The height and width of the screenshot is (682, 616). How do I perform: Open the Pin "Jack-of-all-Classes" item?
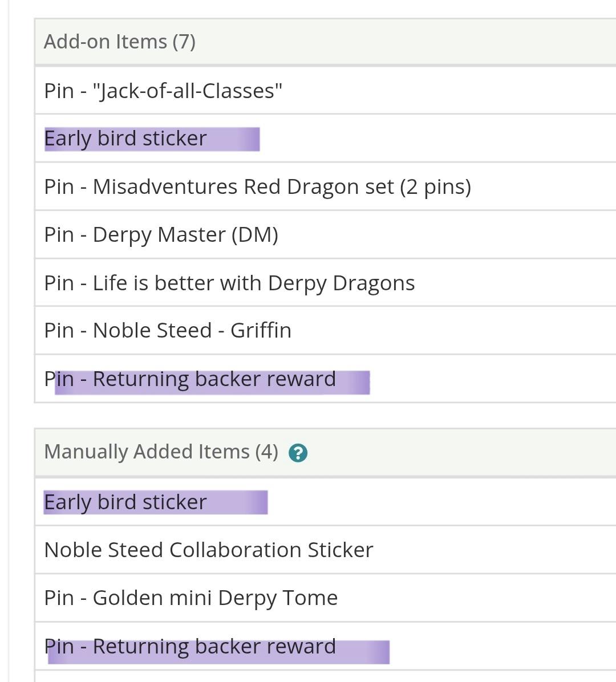pyautogui.click(x=163, y=91)
